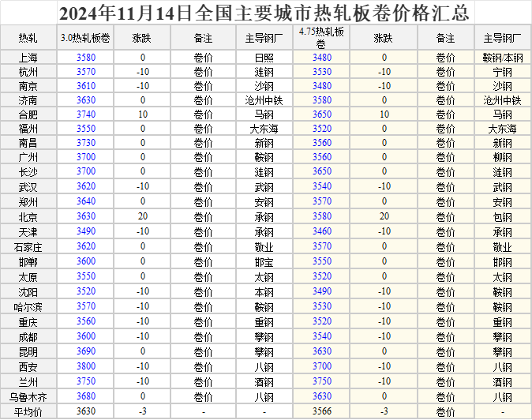The height and width of the screenshot is (420, 532).
Task: Select the 北京 city row label
Action: pyautogui.click(x=28, y=217)
